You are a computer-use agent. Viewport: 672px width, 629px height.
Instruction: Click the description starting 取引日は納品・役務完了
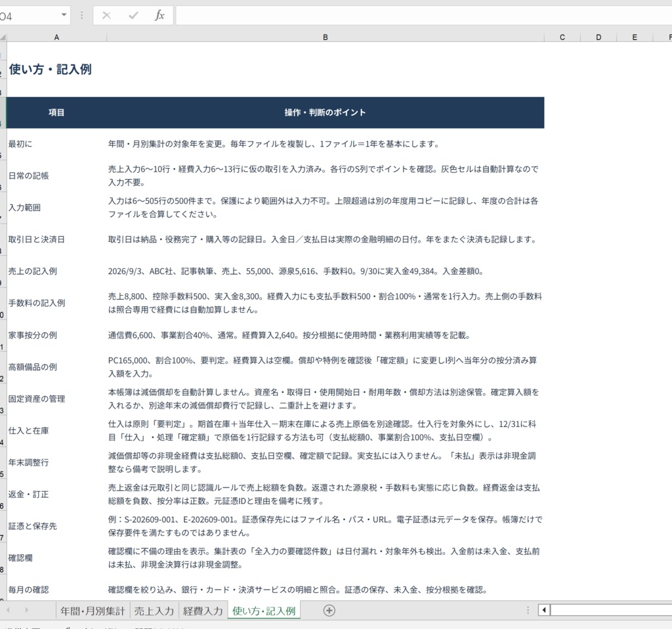tap(325, 239)
